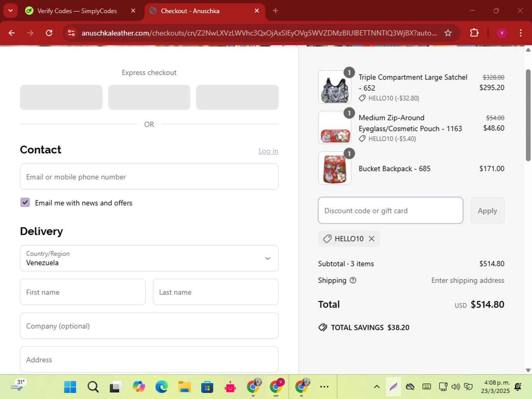532x399 pixels.
Task: Click the page vertical scrollbar thumb
Action: pyautogui.click(x=528, y=115)
